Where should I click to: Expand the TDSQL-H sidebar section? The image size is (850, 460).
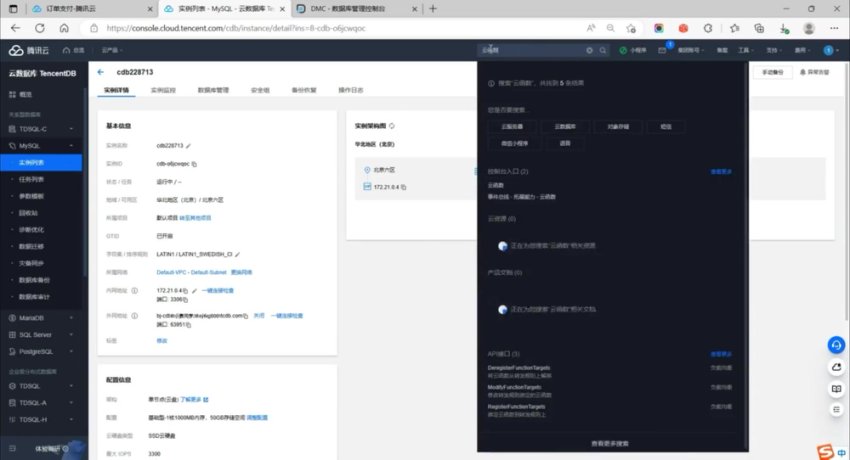pos(41,420)
